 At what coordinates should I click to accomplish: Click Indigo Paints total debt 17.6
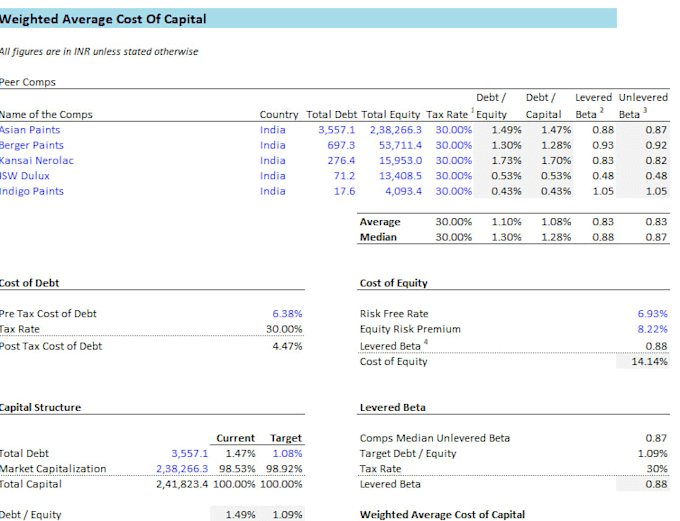[x=345, y=191]
